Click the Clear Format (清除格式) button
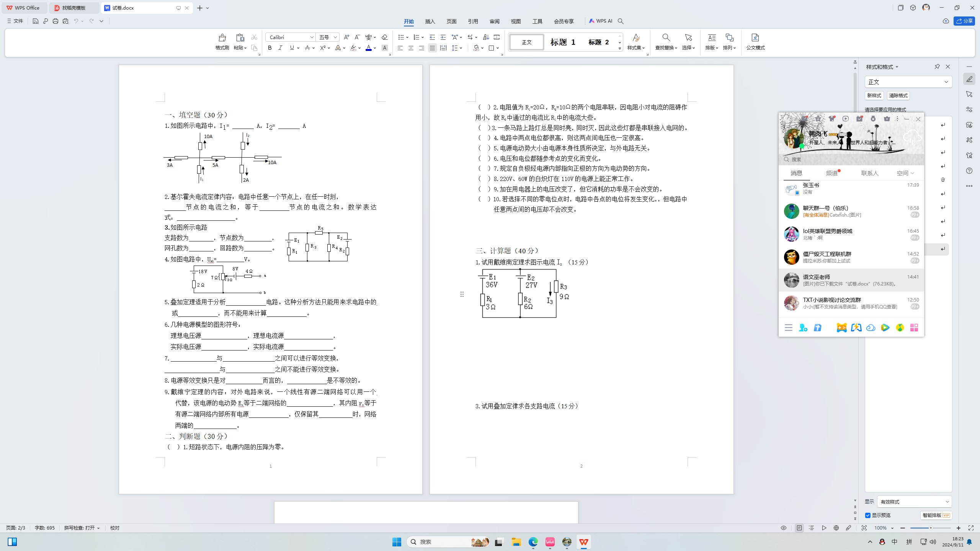Screen dimensions: 980x551 [898, 96]
